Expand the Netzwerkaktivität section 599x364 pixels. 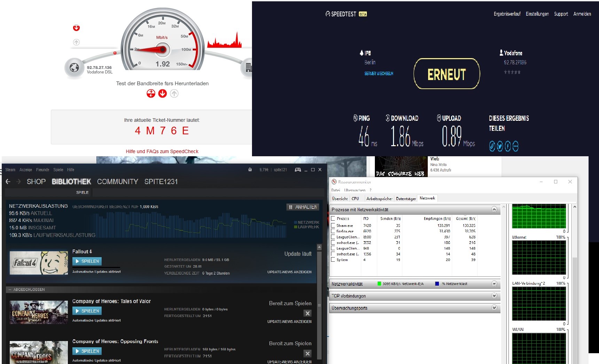pos(494,284)
